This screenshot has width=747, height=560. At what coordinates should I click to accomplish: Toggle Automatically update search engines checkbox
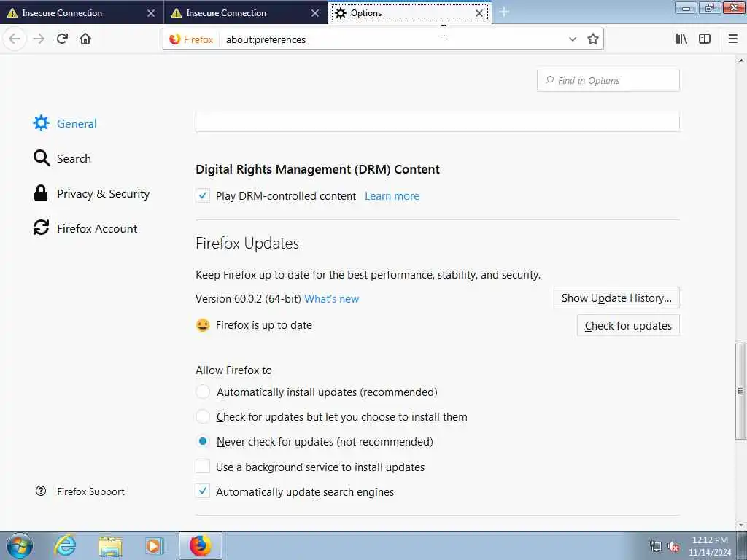(203, 491)
